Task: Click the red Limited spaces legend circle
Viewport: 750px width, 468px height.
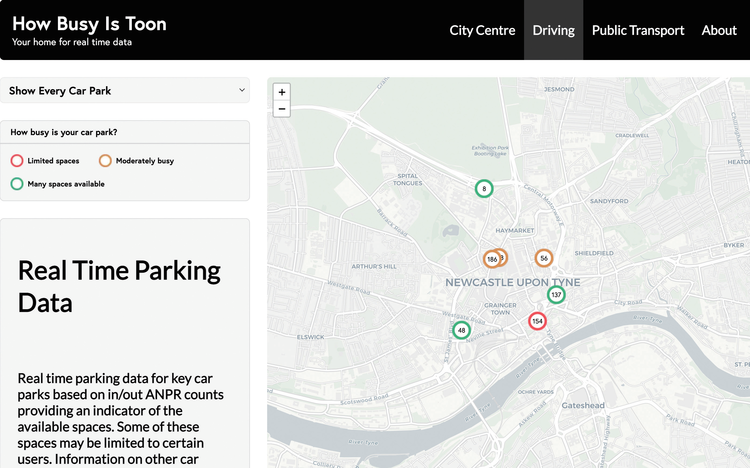Action: [17, 161]
